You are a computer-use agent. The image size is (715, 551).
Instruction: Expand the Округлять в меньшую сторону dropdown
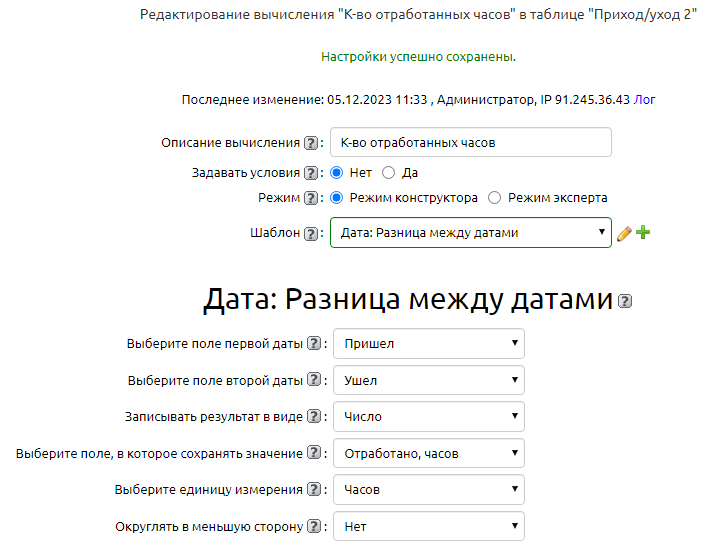tap(428, 526)
